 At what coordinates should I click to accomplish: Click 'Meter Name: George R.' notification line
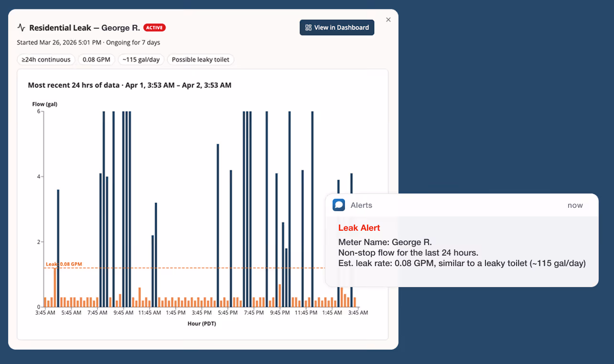[385, 242]
